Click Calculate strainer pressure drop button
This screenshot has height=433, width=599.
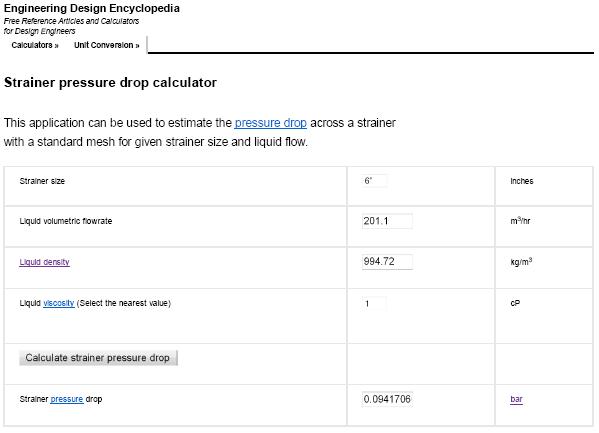point(98,358)
